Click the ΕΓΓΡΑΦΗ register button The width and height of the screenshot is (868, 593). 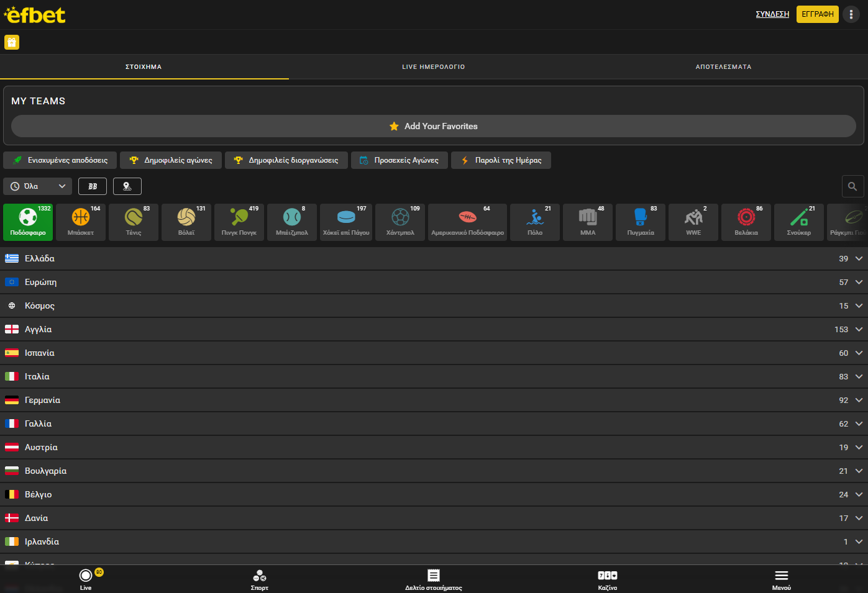point(817,14)
